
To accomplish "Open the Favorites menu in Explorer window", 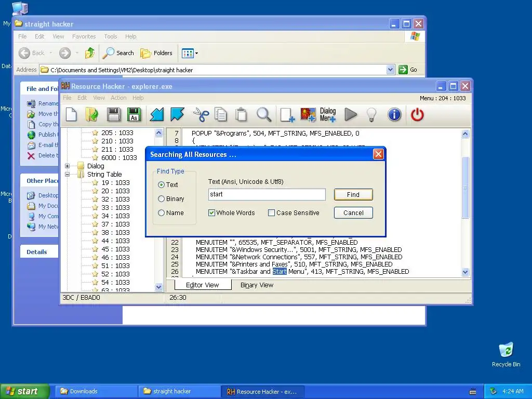I will tap(84, 36).
